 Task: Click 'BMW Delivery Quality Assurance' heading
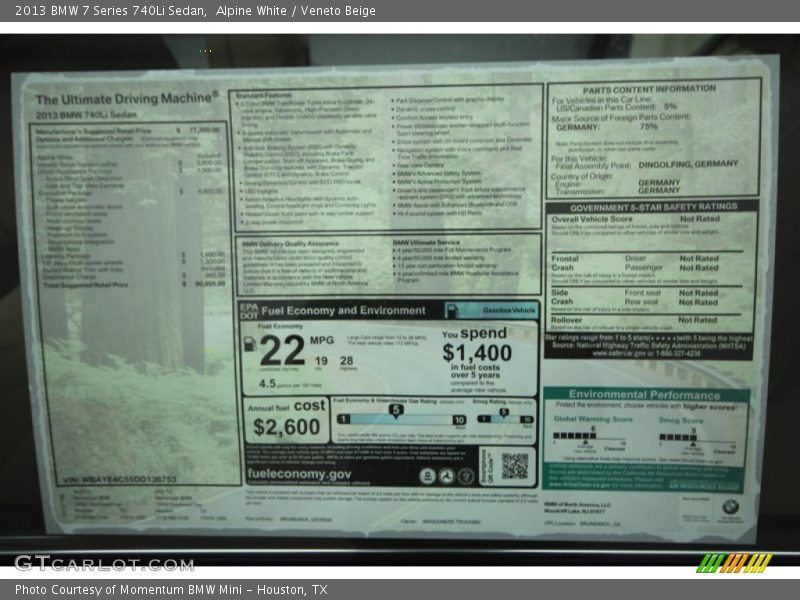point(290,244)
